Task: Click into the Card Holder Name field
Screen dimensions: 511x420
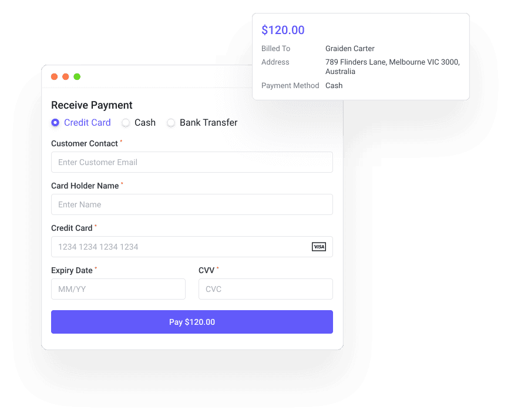Action: coord(191,204)
